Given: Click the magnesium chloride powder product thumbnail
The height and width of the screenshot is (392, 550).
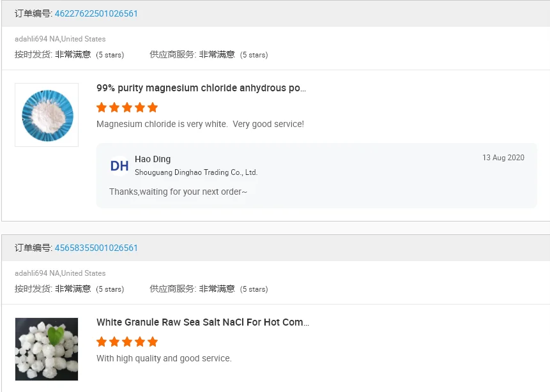Looking at the screenshot, I should (x=47, y=115).
